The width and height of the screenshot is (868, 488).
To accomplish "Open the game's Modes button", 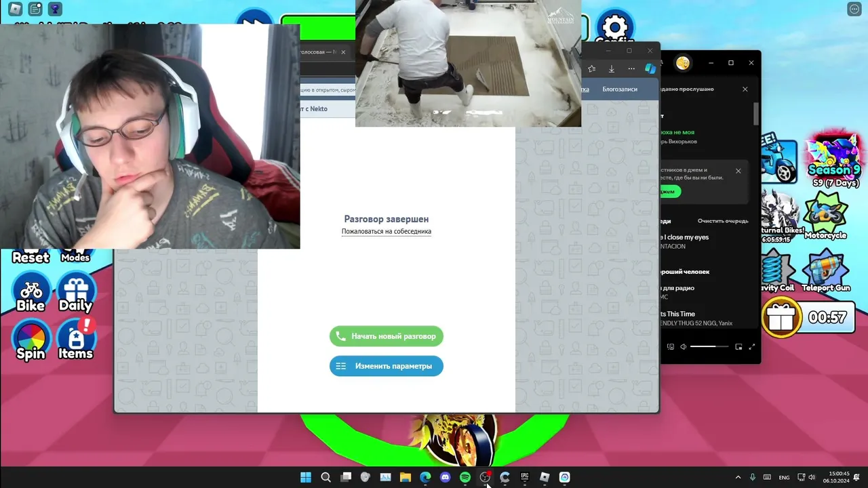I will pyautogui.click(x=75, y=257).
